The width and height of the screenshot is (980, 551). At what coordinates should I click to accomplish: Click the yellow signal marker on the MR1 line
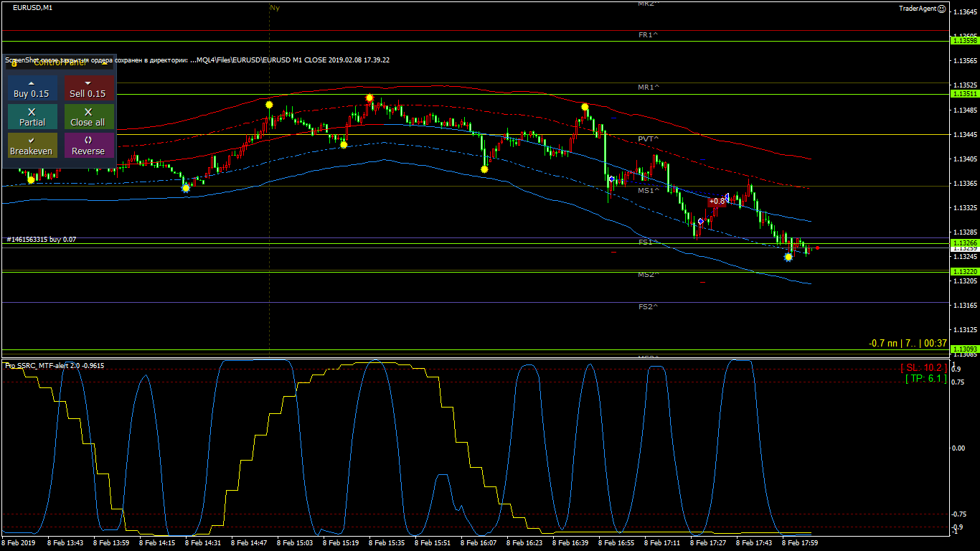[x=369, y=98]
